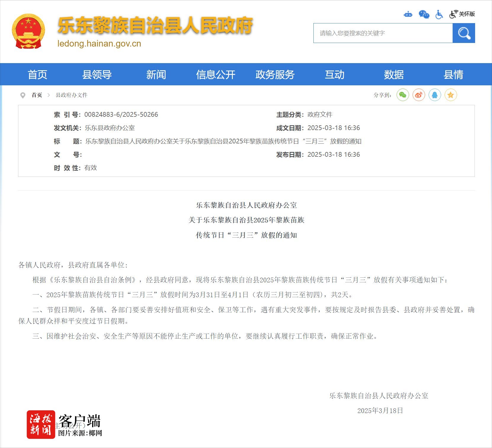Open the blue wheelchair accessibility icon

(x=439, y=14)
